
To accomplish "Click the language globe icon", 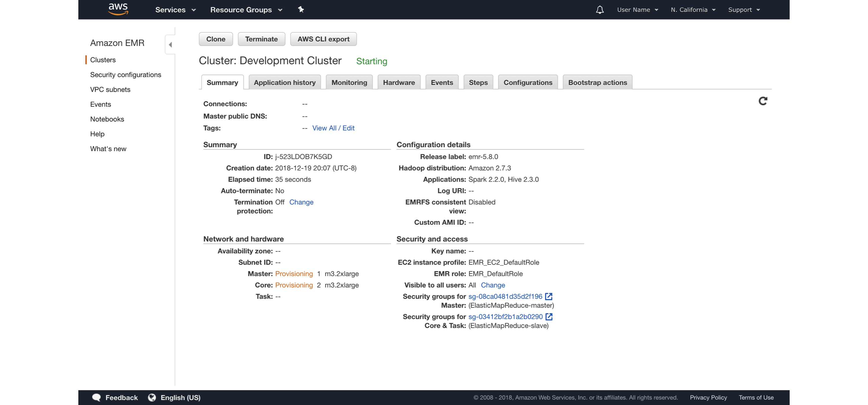I will [x=152, y=397].
